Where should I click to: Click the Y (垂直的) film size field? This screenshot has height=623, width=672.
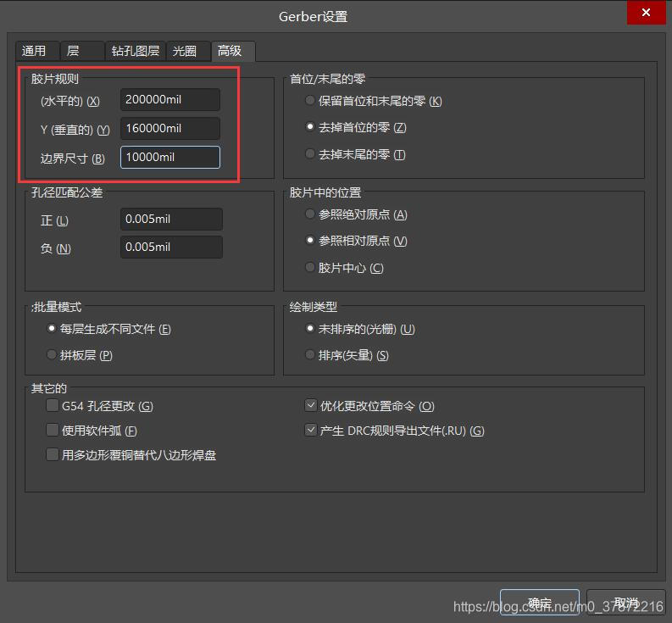click(x=170, y=128)
